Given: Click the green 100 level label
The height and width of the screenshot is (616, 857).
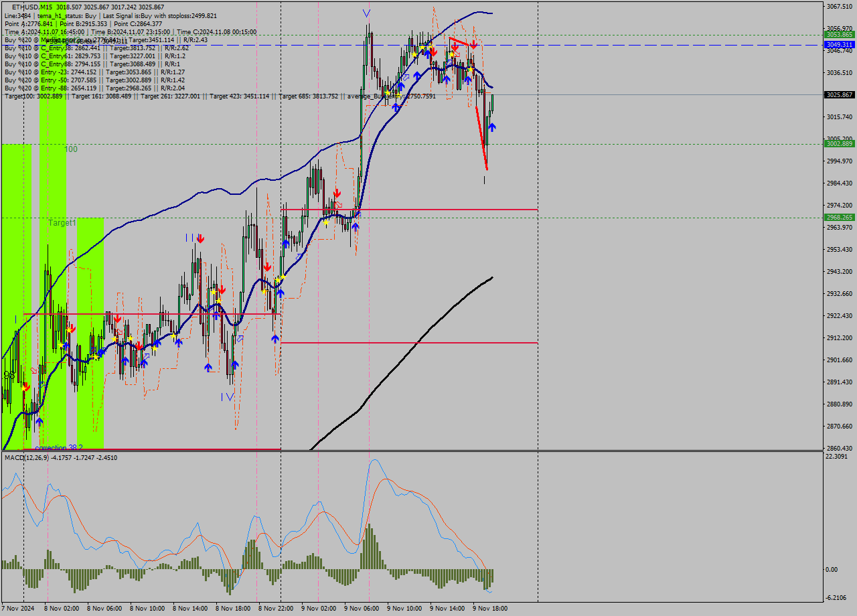Looking at the screenshot, I should [x=71, y=149].
